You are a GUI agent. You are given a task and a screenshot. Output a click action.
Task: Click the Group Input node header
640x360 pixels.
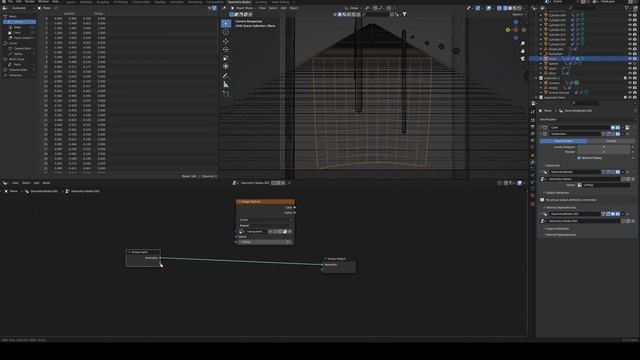tap(143, 252)
